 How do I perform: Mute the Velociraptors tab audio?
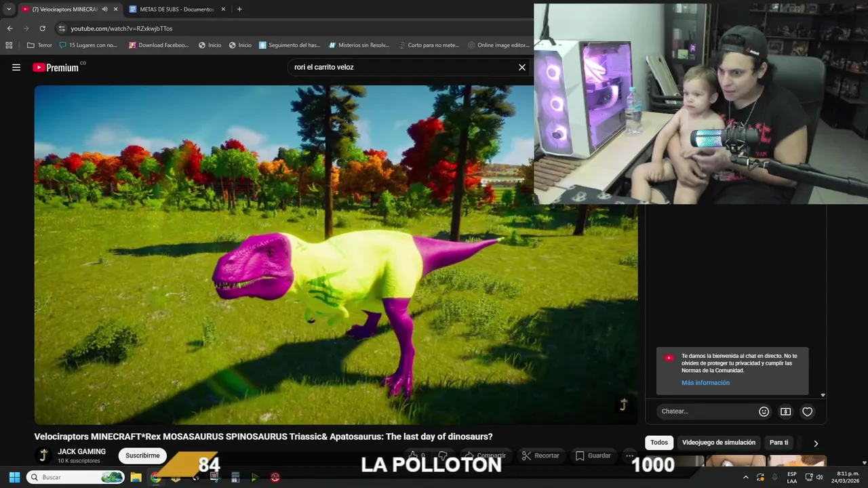pyautogui.click(x=104, y=9)
